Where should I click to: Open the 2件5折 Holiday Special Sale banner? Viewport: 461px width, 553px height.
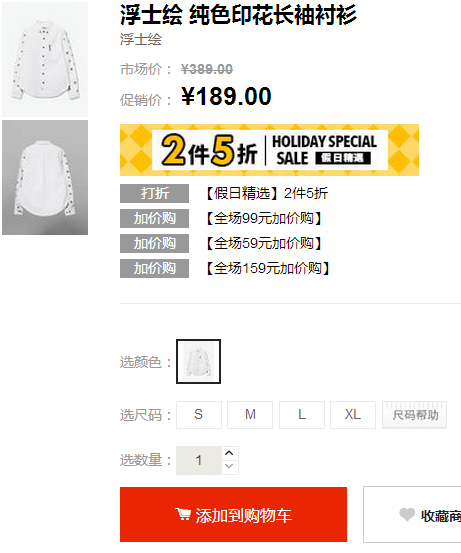269,150
